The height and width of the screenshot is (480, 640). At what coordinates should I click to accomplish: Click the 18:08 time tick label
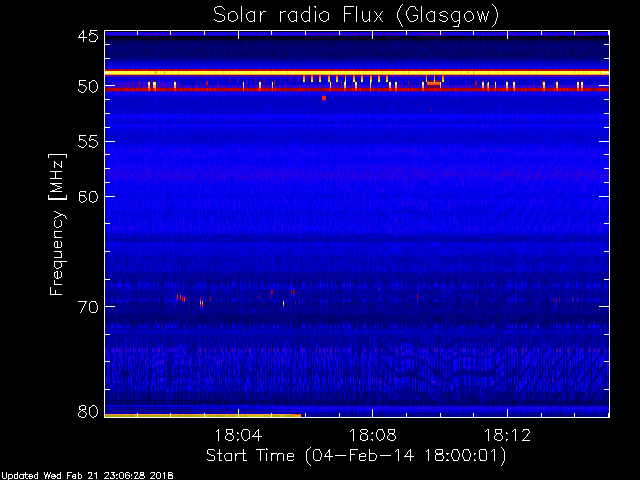point(373,435)
